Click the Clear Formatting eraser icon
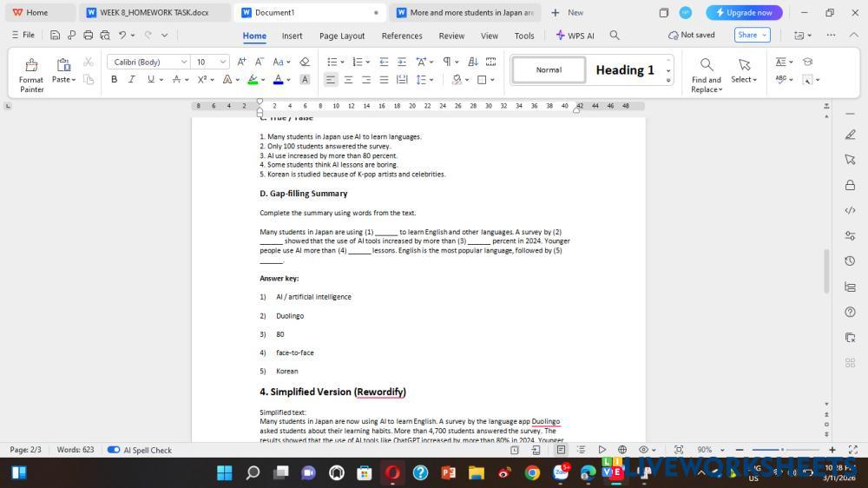Image resolution: width=868 pixels, height=488 pixels. click(x=305, y=62)
